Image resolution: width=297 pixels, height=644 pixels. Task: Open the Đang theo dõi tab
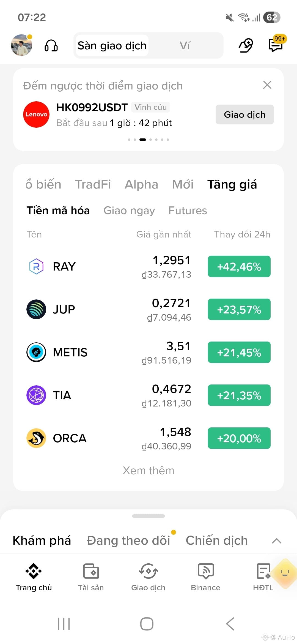click(x=129, y=541)
